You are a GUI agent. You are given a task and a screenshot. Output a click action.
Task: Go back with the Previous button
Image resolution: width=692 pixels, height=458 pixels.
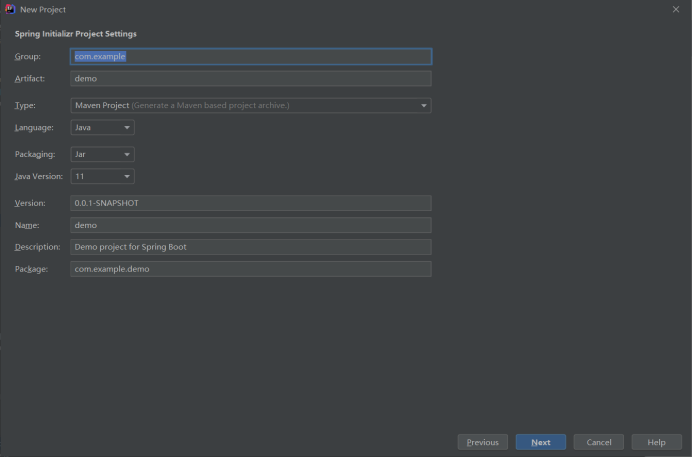click(x=483, y=442)
